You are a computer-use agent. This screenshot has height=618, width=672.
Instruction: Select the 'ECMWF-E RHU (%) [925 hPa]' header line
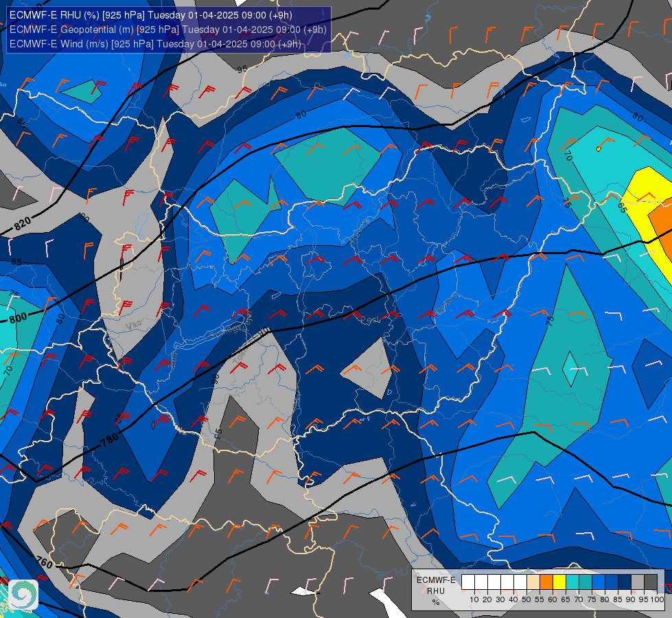[x=151, y=15]
